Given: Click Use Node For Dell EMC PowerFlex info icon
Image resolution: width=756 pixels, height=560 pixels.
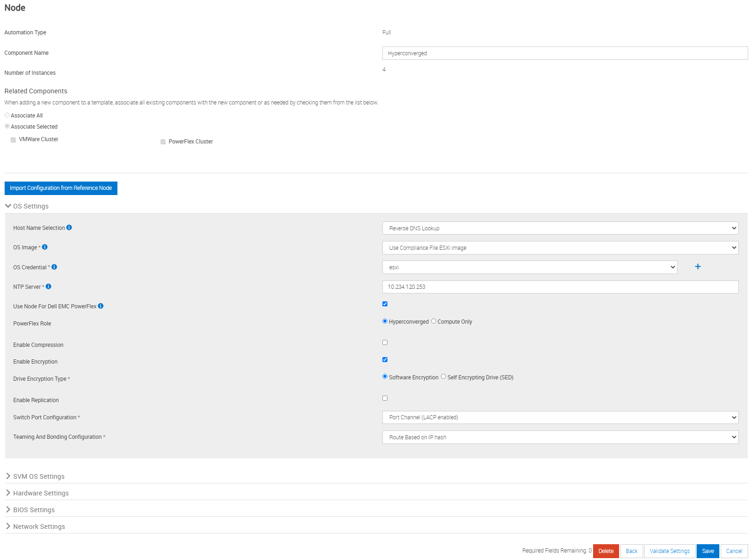Looking at the screenshot, I should click(x=101, y=306).
